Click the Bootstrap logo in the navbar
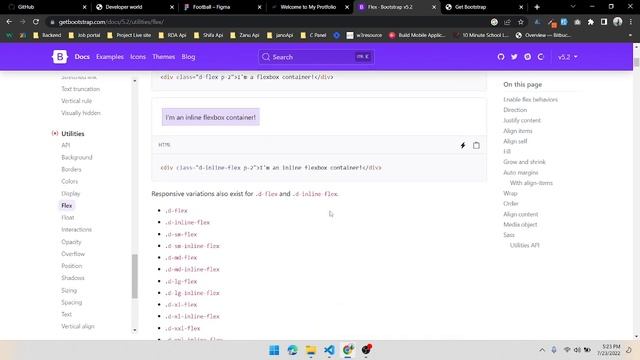The height and width of the screenshot is (360, 640). [x=60, y=57]
